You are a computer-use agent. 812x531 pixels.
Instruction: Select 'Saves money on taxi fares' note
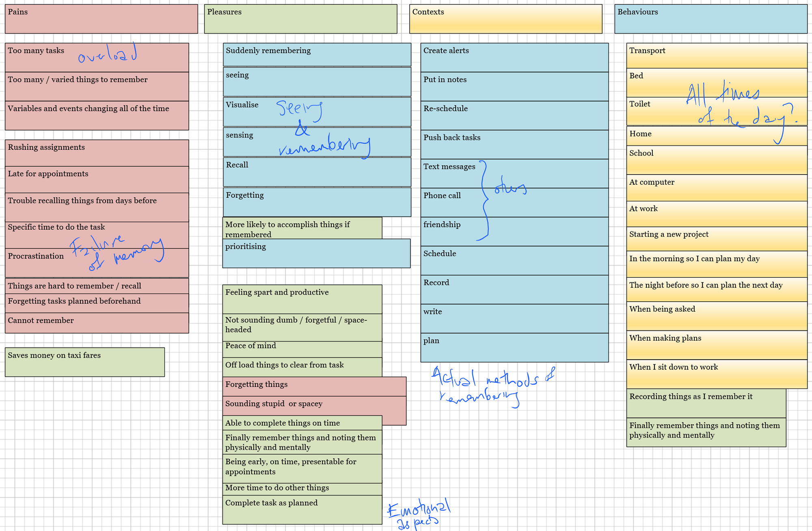[x=84, y=362]
